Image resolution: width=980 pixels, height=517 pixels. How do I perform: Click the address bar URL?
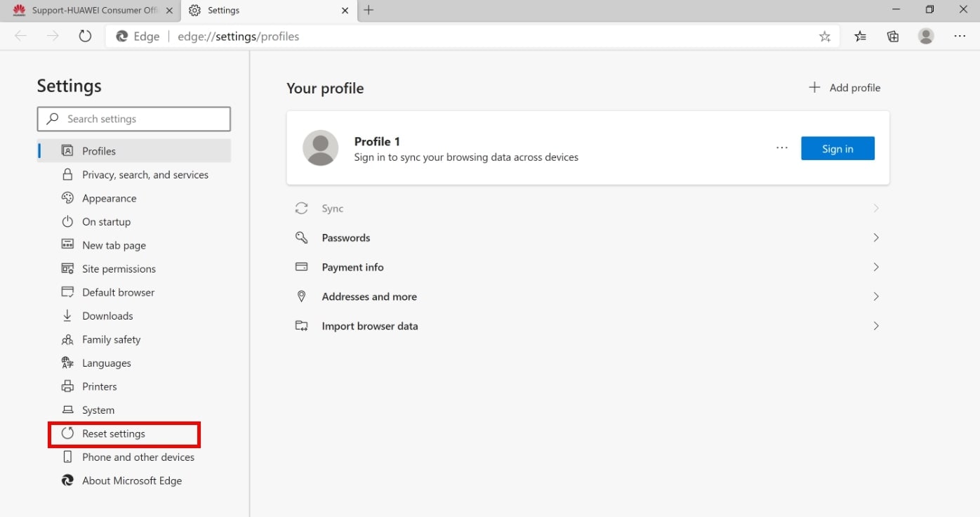point(238,37)
